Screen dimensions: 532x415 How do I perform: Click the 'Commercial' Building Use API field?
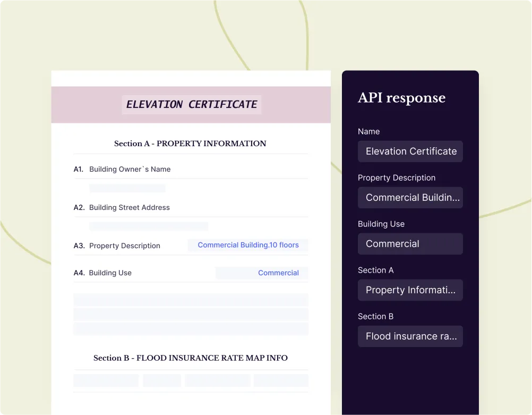click(x=410, y=244)
